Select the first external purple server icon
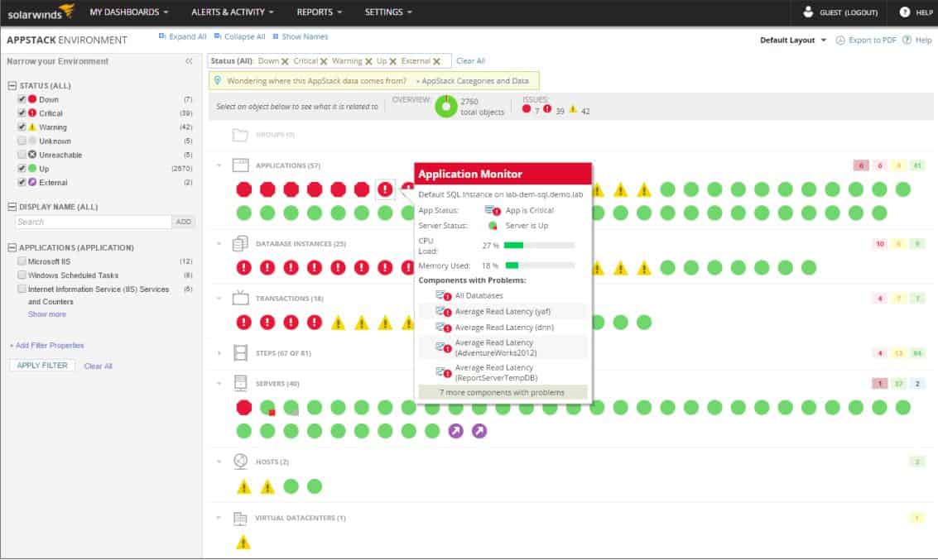The width and height of the screenshot is (938, 560). (456, 431)
